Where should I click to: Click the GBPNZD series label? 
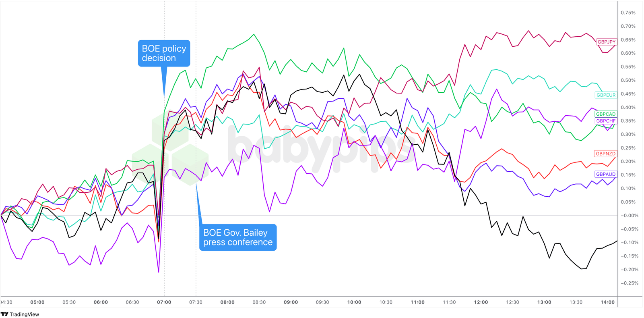tap(605, 154)
